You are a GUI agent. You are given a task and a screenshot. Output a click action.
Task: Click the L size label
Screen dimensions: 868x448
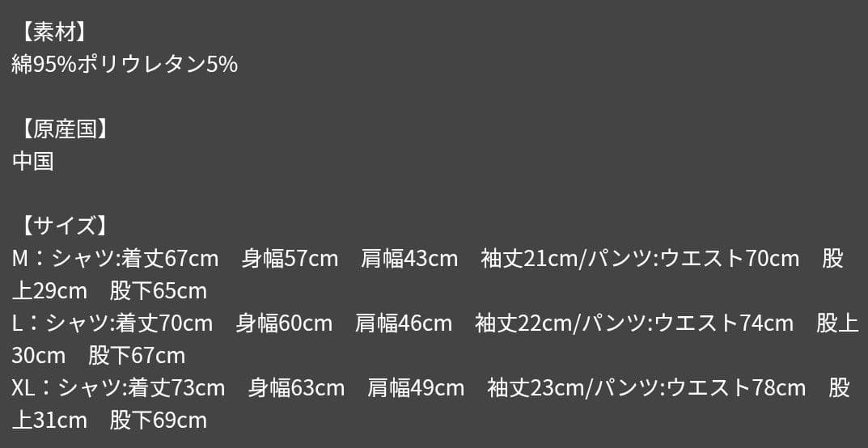[x=17, y=323]
